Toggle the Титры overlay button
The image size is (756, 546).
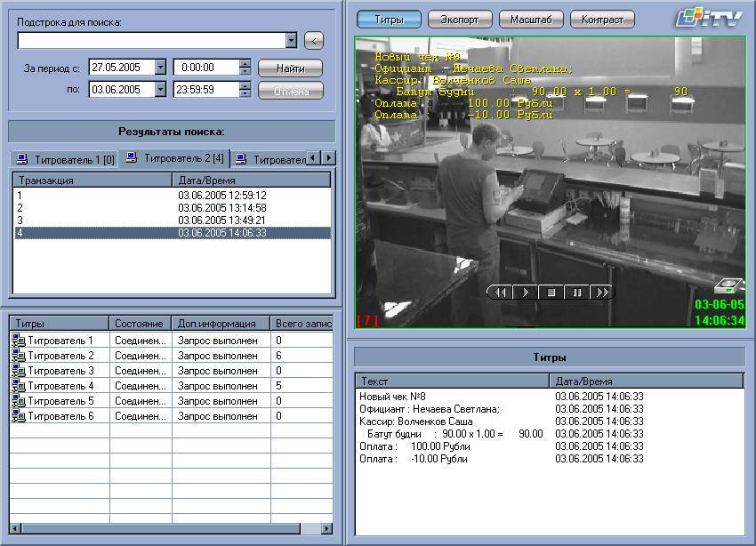(x=389, y=19)
